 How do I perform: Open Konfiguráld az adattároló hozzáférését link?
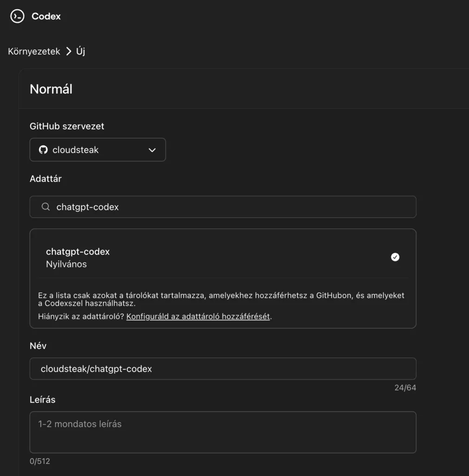pos(198,316)
